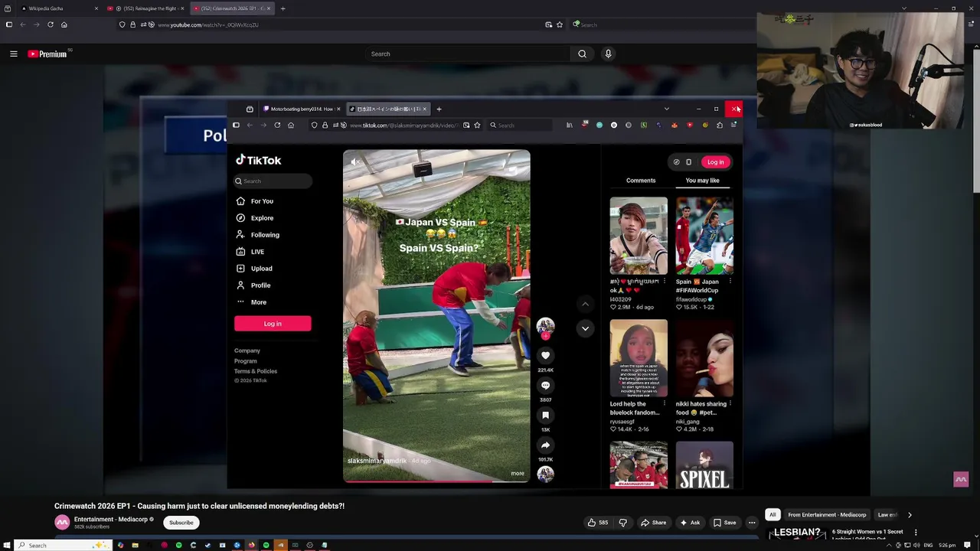Image resolution: width=980 pixels, height=551 pixels.
Task: Open the extensions puzzle icon in TikTok window
Action: [x=720, y=126]
